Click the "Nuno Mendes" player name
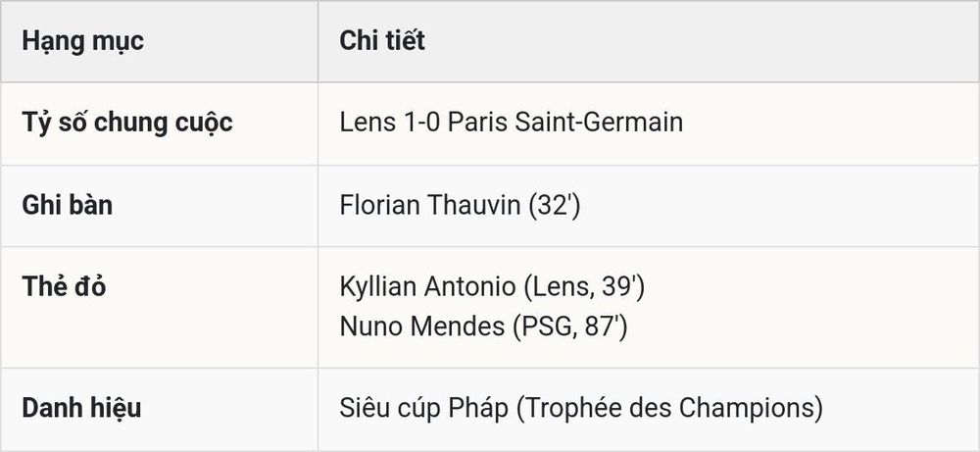This screenshot has height=452, width=980. pyautogui.click(x=421, y=326)
